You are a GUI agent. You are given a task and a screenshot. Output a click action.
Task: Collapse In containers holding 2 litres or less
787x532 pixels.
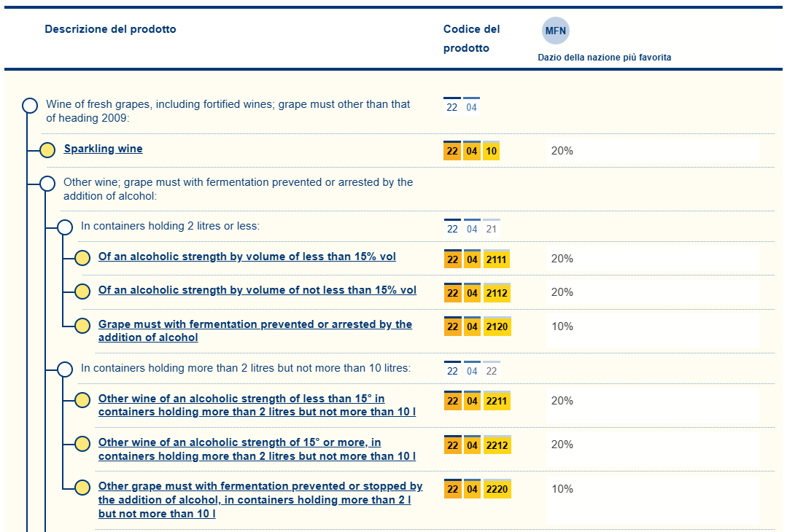[x=65, y=227]
